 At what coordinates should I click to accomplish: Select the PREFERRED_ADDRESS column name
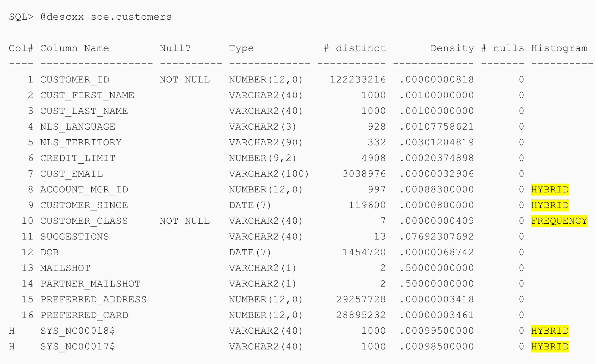coord(93,300)
